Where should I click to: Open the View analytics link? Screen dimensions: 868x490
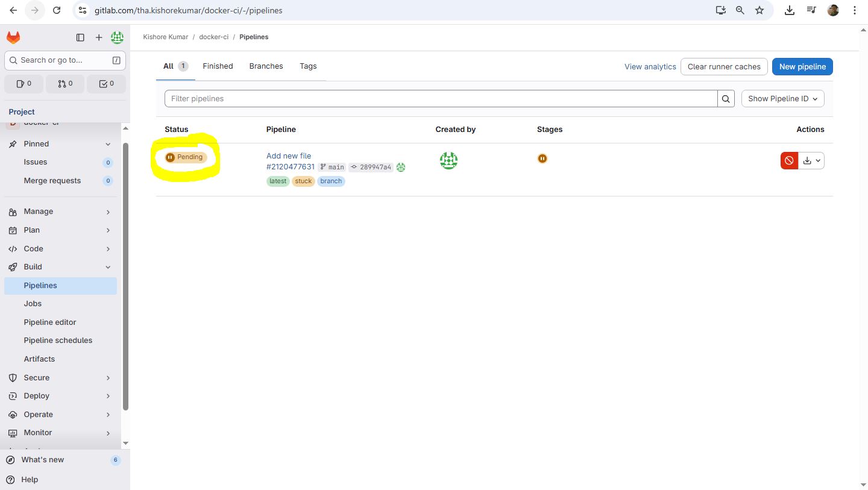click(650, 66)
